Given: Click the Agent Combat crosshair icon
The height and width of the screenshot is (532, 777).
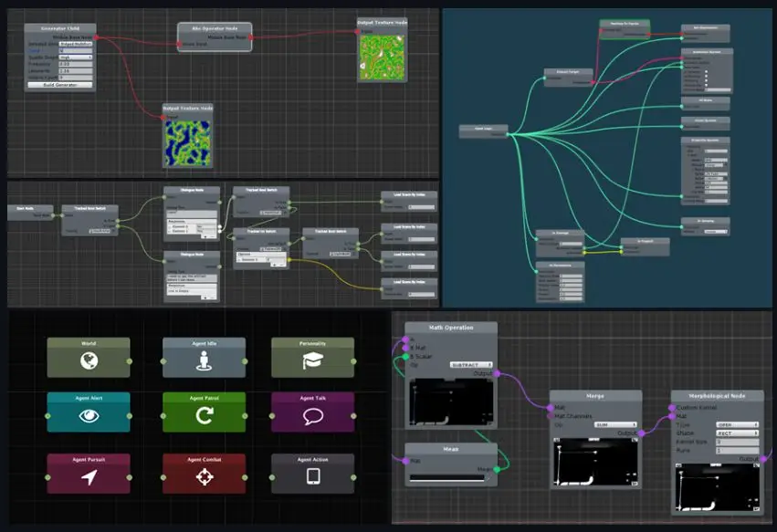Looking at the screenshot, I should 205,477.
